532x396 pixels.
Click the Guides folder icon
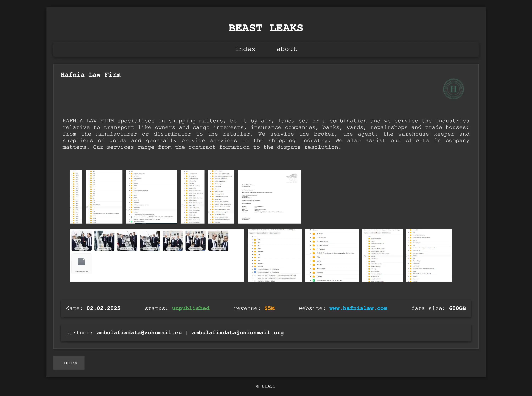tap(314, 249)
